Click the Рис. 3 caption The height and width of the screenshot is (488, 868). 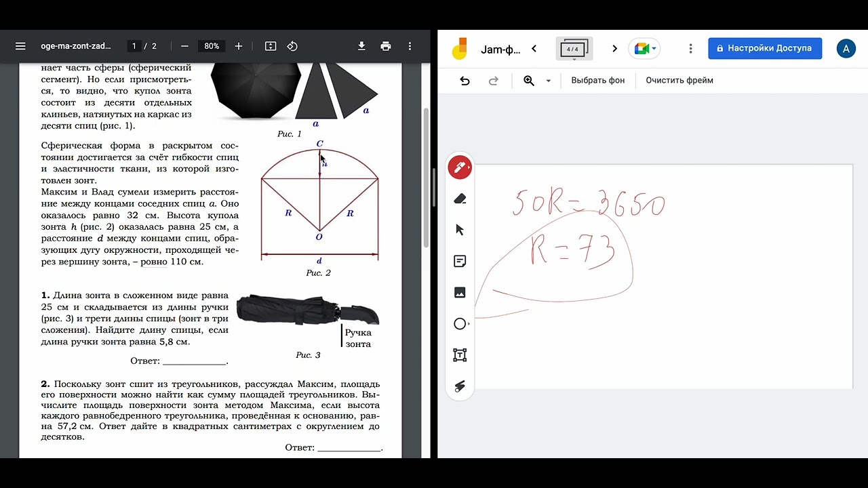(x=308, y=355)
